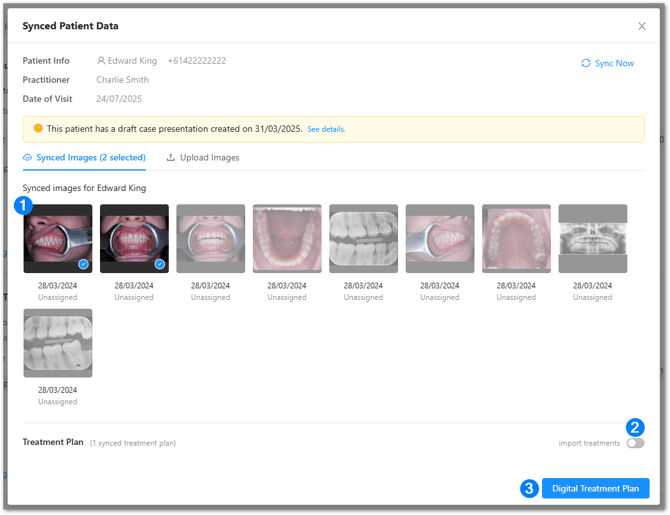Close the Synced Patient Data dialog

[x=642, y=26]
